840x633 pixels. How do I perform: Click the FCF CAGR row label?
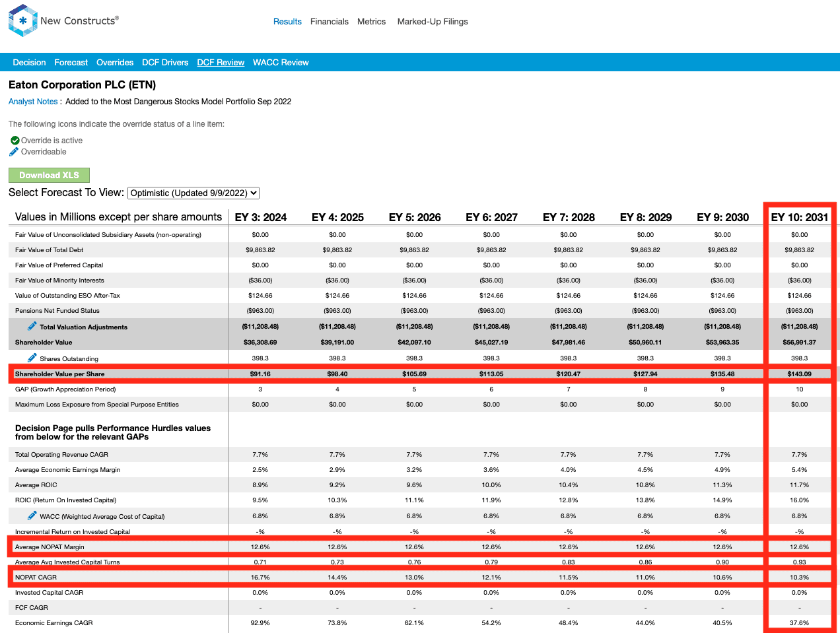click(x=32, y=608)
